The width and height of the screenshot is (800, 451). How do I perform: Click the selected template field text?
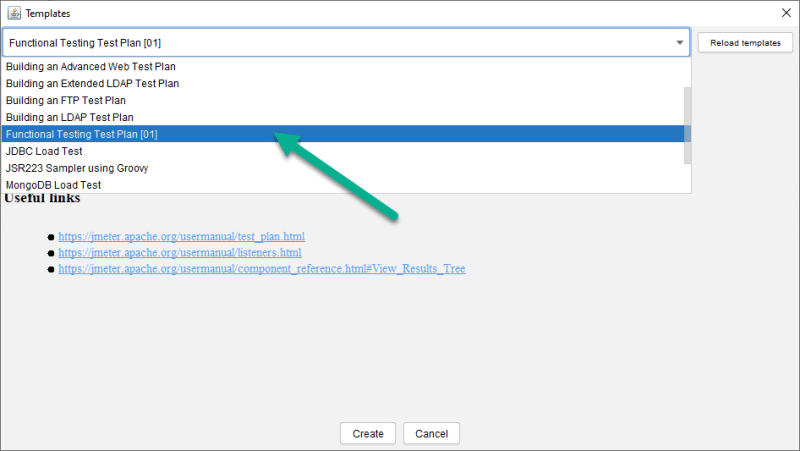[x=85, y=43]
